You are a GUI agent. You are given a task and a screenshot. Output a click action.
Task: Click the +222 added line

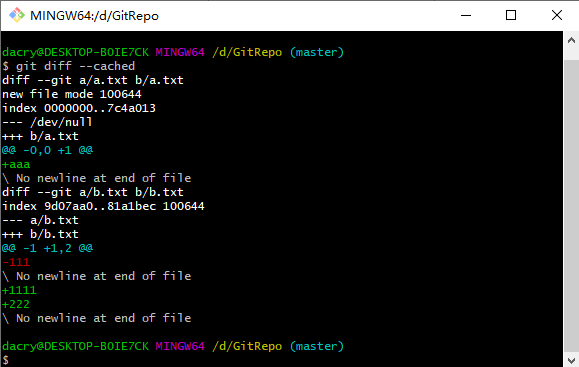pyautogui.click(x=16, y=304)
